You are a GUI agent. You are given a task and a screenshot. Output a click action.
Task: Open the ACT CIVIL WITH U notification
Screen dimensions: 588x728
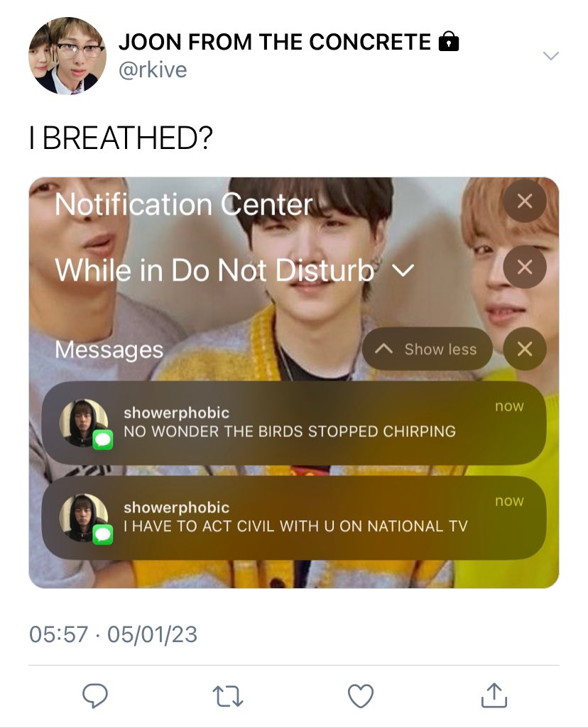294,518
